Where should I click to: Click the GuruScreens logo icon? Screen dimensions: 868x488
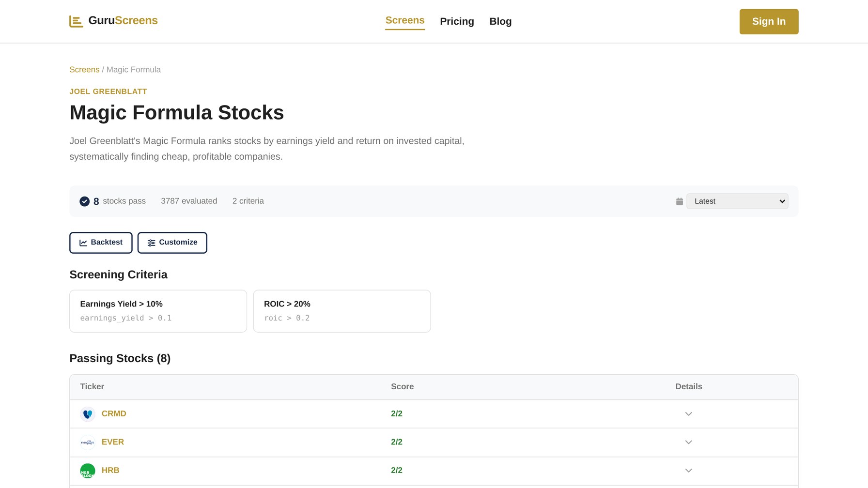(x=76, y=21)
